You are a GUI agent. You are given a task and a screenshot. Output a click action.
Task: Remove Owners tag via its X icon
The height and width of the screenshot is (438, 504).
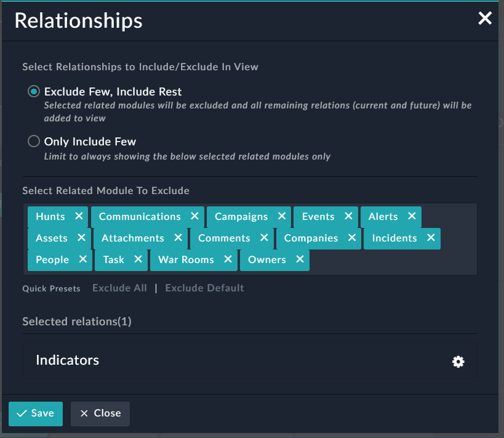[x=299, y=259]
